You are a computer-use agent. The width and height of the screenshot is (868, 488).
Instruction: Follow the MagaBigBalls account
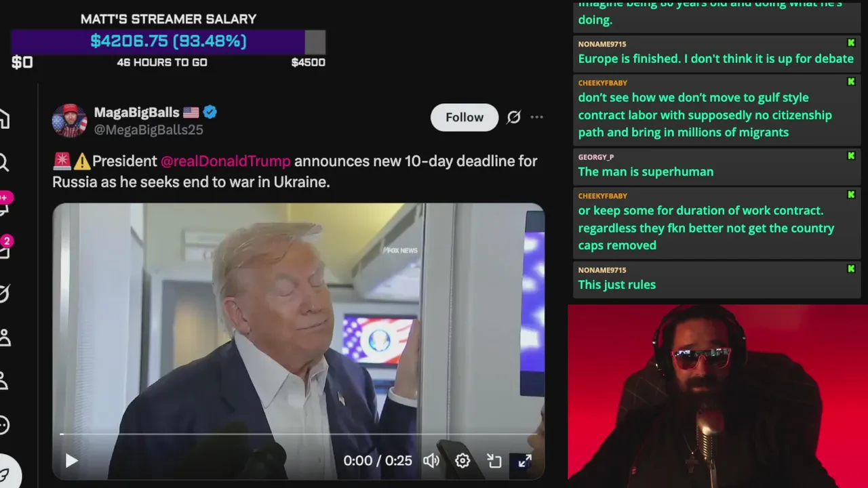pyautogui.click(x=465, y=117)
